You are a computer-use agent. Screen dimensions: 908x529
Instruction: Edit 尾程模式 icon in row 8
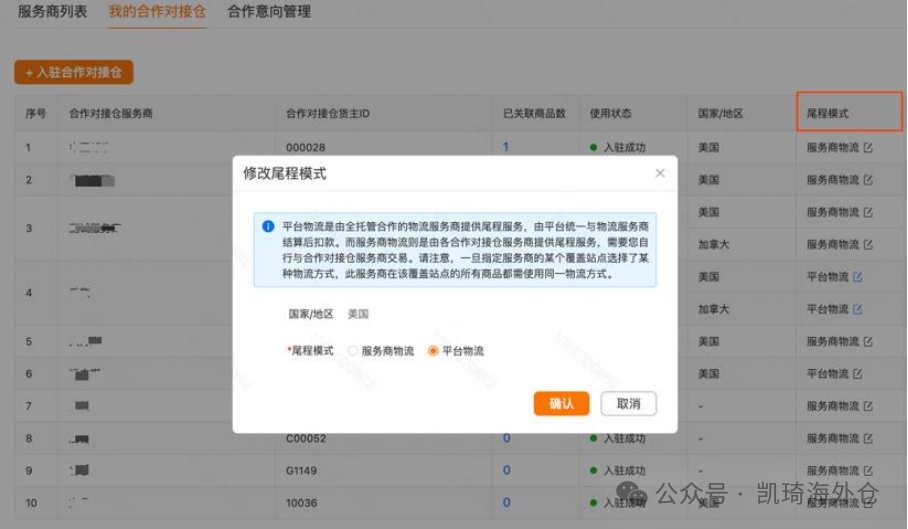[x=867, y=439]
